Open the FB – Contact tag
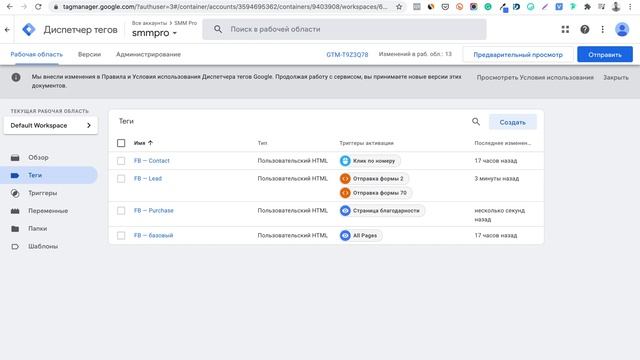The image size is (640, 360). pos(151,161)
